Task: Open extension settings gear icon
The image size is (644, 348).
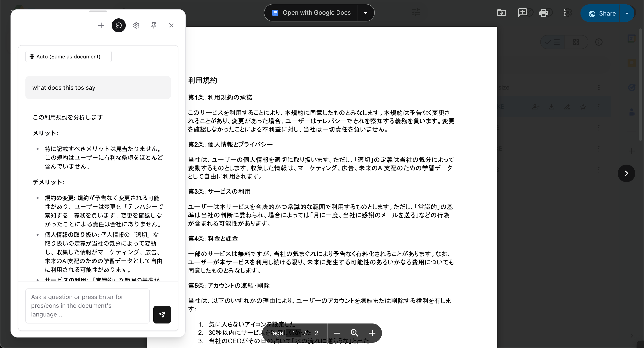Action: (x=136, y=25)
